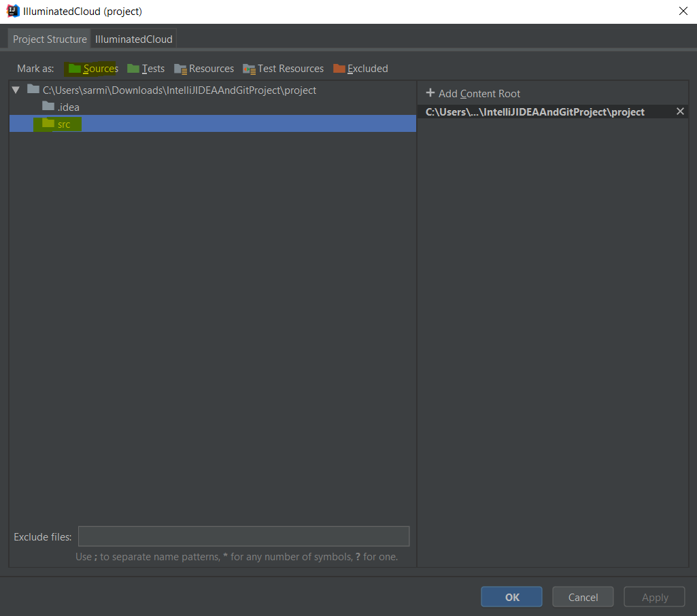This screenshot has width=697, height=616.
Task: Select the .idea folder
Action: point(68,107)
